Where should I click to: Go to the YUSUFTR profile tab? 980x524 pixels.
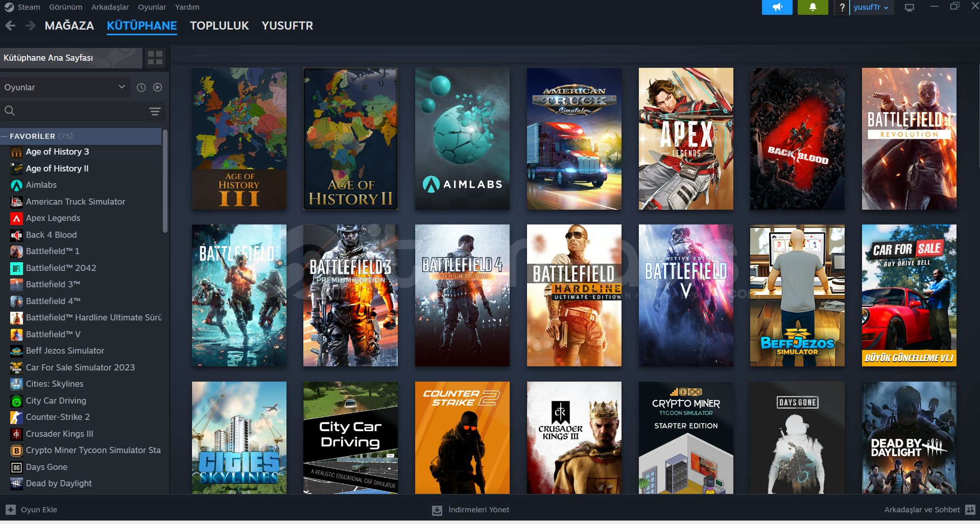287,26
